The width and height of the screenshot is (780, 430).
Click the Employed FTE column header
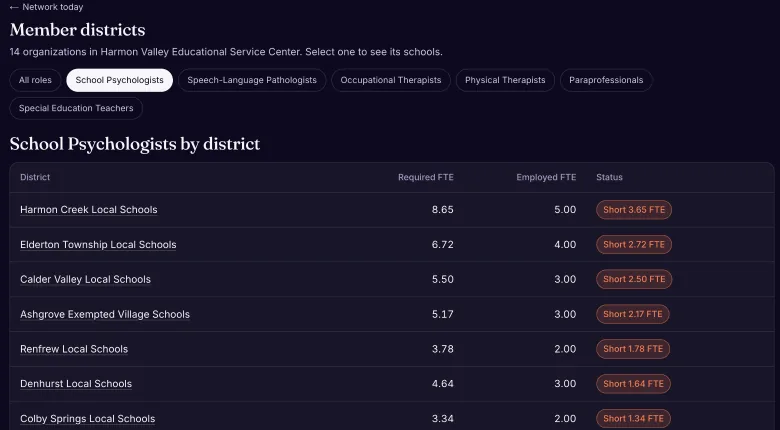[546, 177]
